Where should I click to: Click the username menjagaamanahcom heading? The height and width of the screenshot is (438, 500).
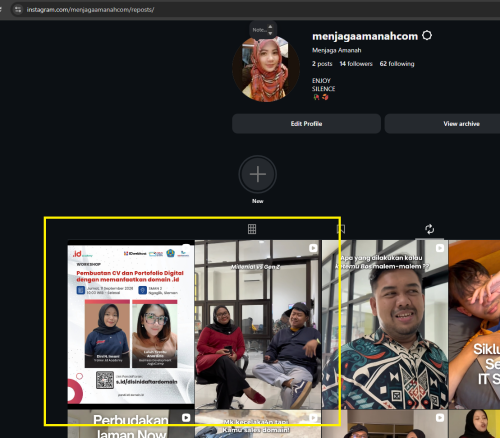tap(365, 36)
